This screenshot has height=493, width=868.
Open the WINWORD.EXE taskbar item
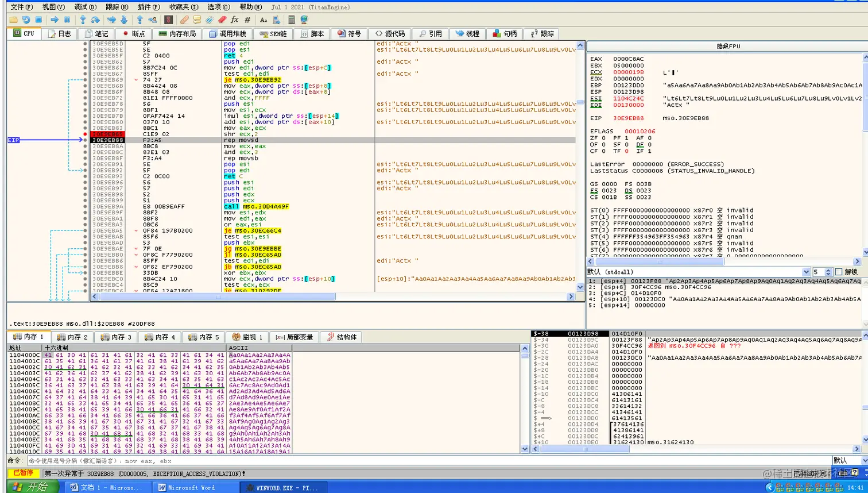(284, 487)
